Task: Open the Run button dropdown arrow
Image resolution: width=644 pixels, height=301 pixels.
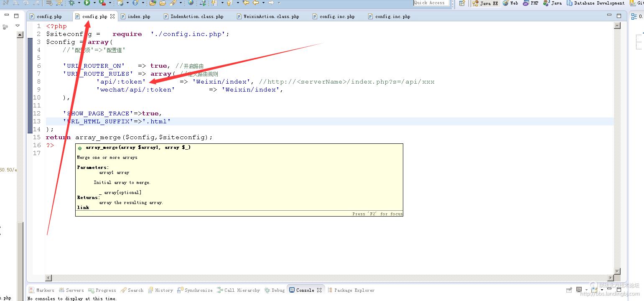Action: click(94, 3)
